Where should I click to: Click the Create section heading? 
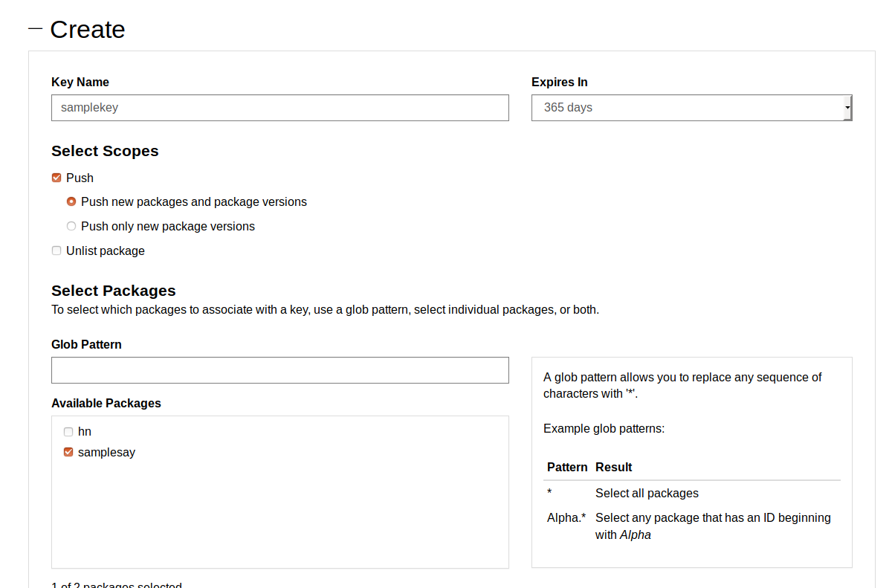coord(87,30)
